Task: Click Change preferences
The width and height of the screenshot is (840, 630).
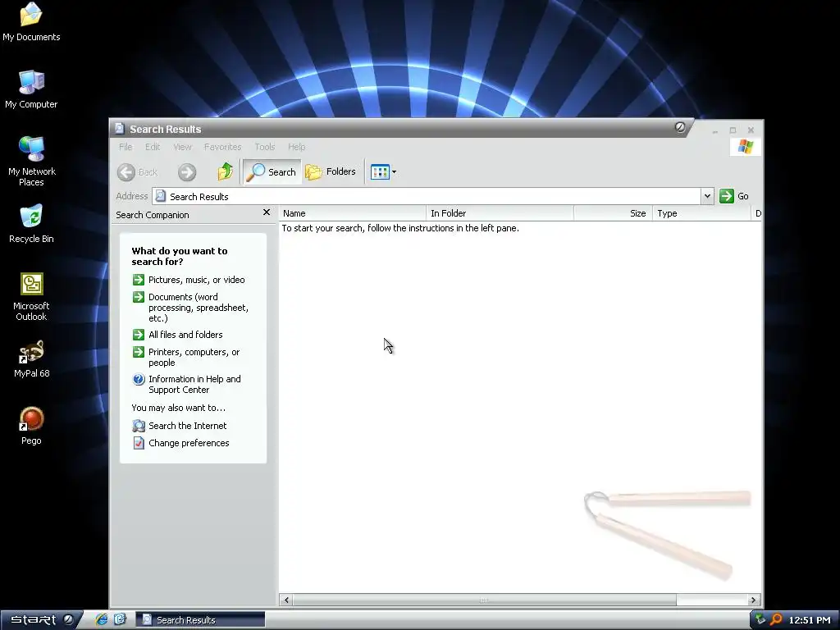Action: click(x=189, y=443)
